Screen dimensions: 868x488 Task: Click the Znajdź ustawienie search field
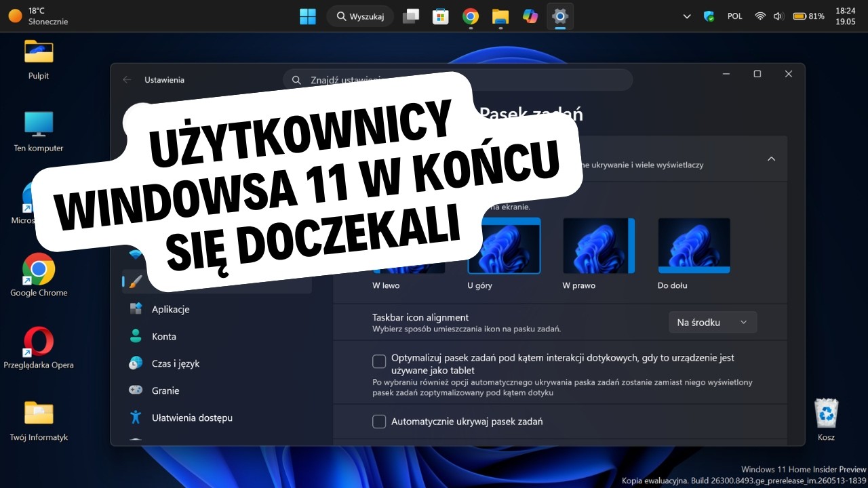pos(458,80)
